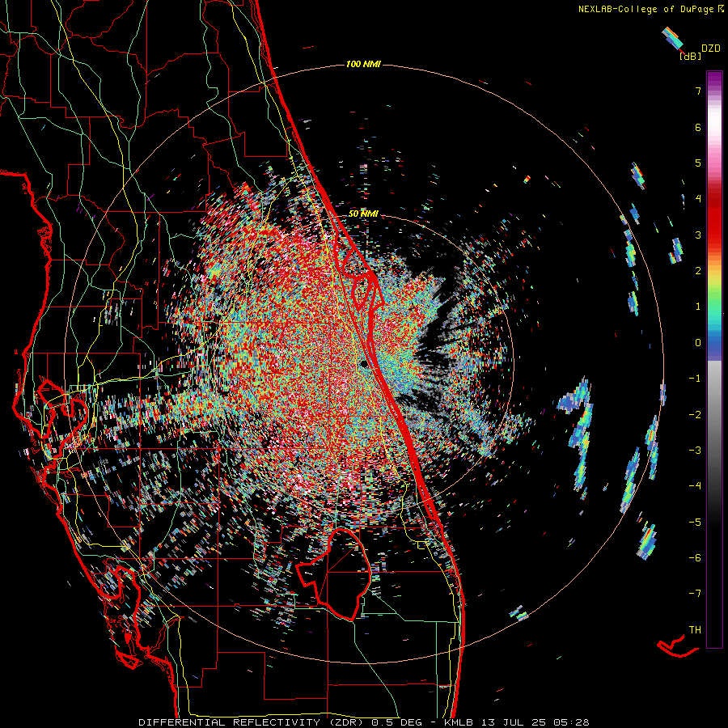Click the -7 dB scale tick label

695,594
